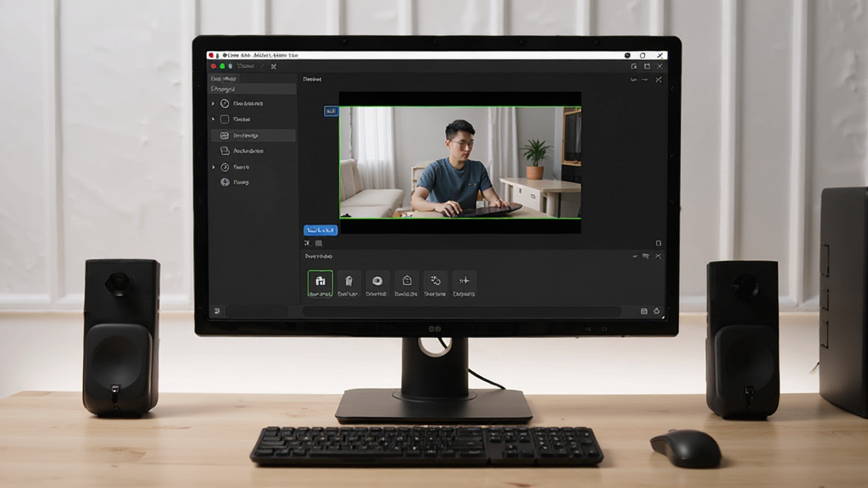Viewport: 868px width, 488px height.
Task: Click the teal icon beside the green dot
Action: pos(231,66)
